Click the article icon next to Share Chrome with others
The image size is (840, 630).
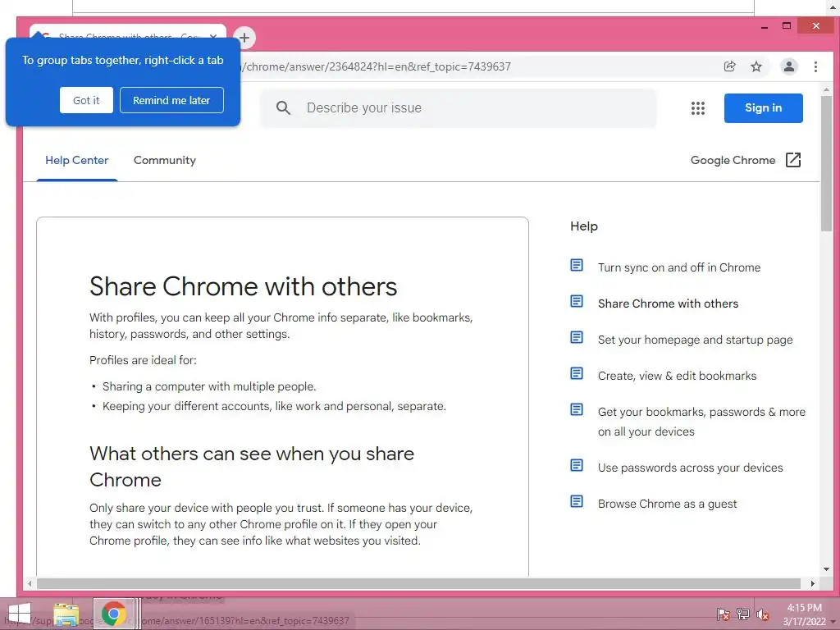pos(577,301)
